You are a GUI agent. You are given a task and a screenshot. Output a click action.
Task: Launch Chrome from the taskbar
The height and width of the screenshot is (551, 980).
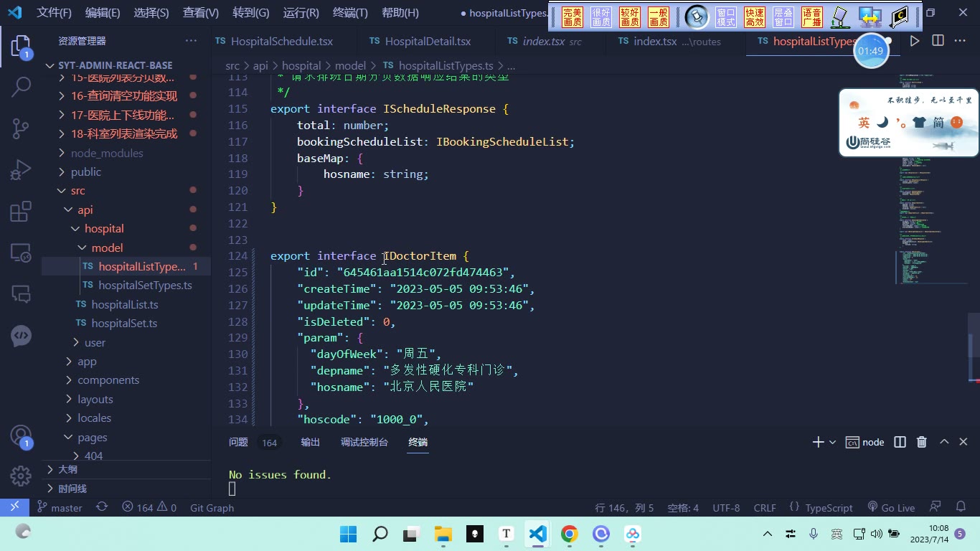click(570, 534)
